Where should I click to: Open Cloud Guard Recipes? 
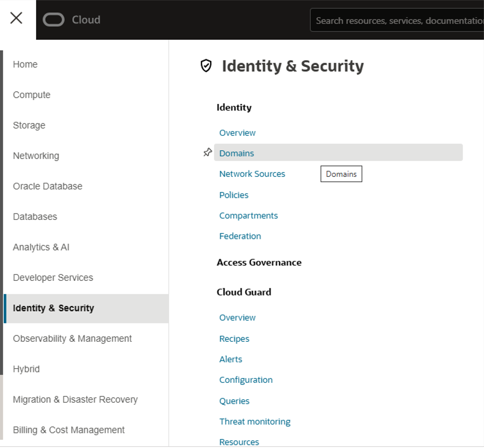click(234, 339)
